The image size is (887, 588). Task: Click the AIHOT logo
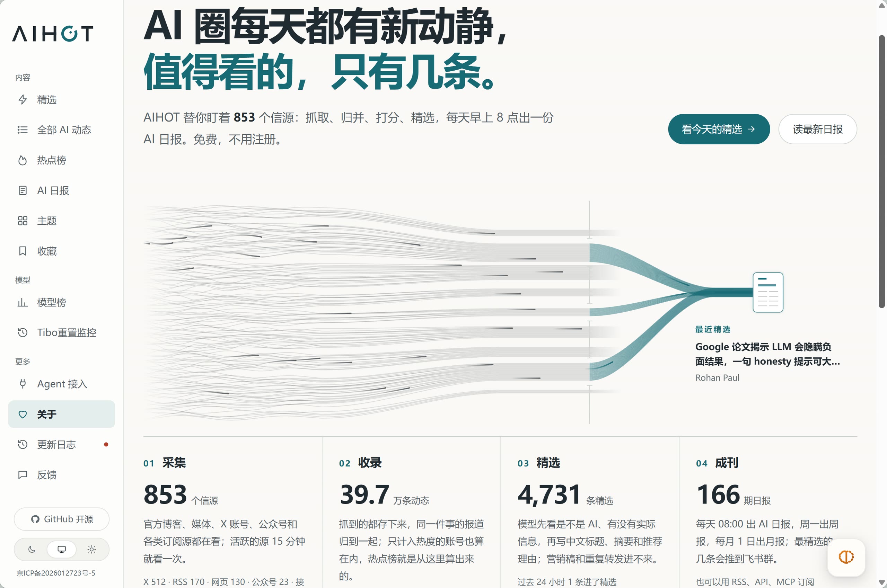(53, 34)
